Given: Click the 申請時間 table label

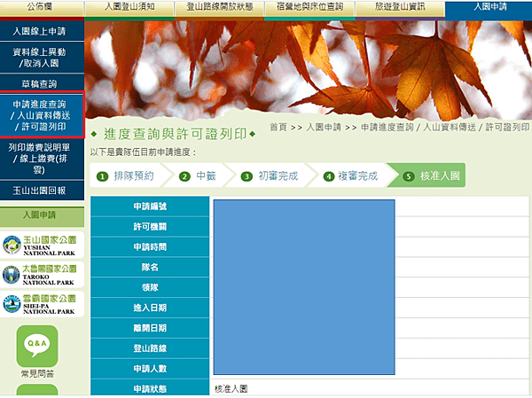Looking at the screenshot, I should [150, 247].
